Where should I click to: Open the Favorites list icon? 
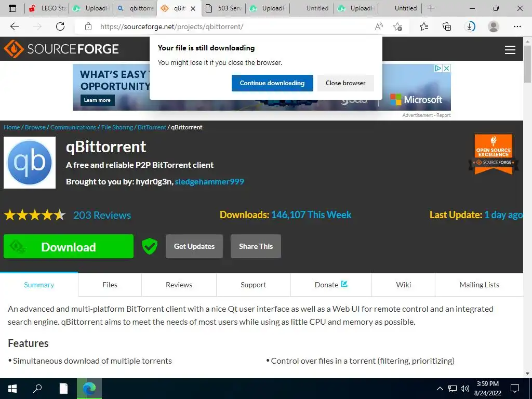pos(424,26)
